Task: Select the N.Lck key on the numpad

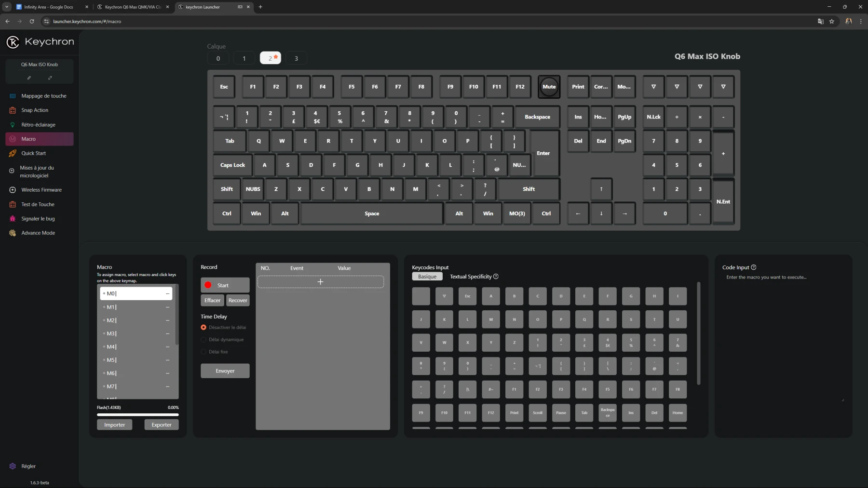Action: point(653,117)
